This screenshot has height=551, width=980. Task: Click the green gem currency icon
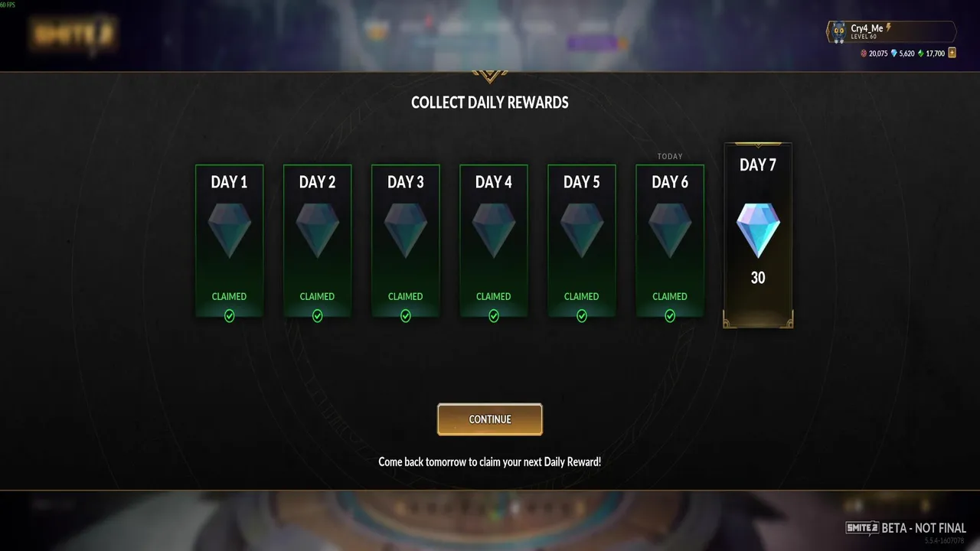920,54
